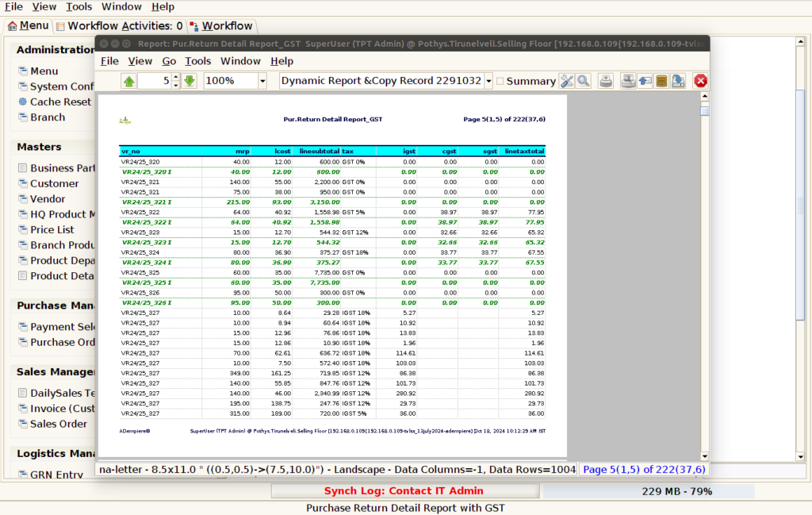Click the send mail icon with blue arrow
Viewport: 812px width, 515px height.
[645, 81]
